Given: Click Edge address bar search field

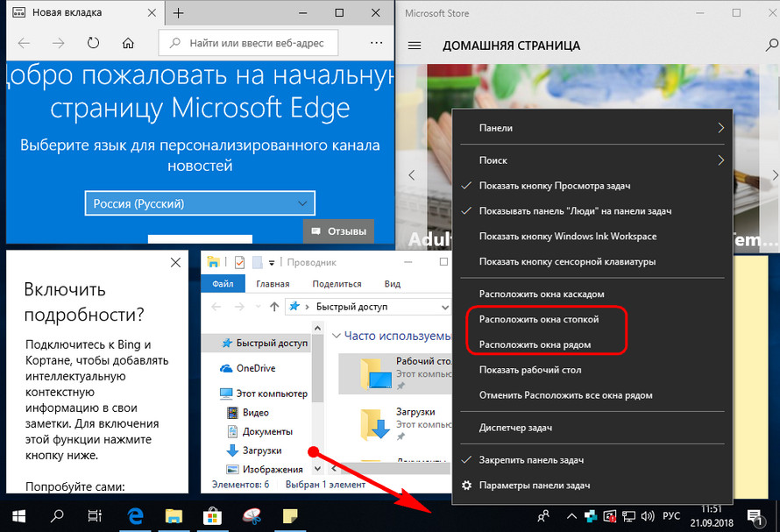Looking at the screenshot, I should pyautogui.click(x=248, y=43).
